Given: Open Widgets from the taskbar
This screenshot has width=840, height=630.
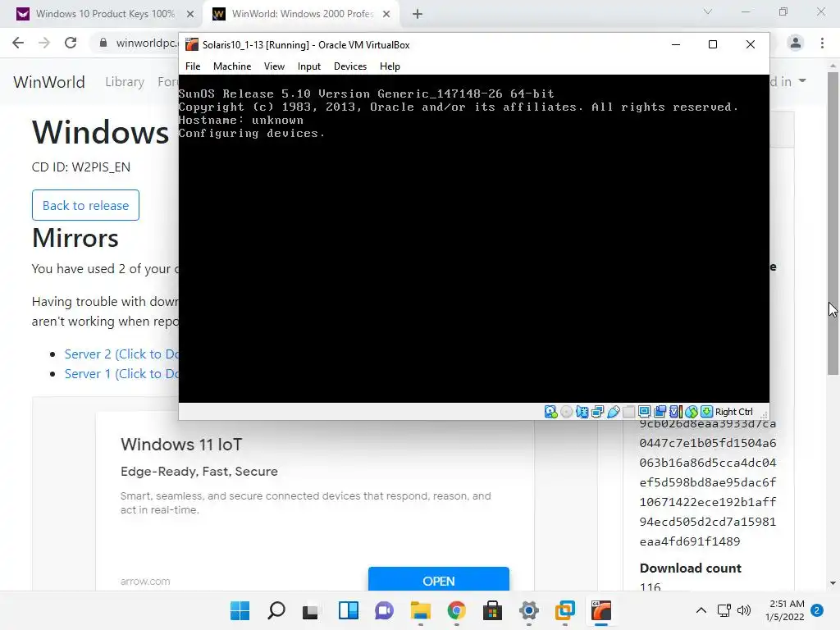Looking at the screenshot, I should [x=348, y=610].
